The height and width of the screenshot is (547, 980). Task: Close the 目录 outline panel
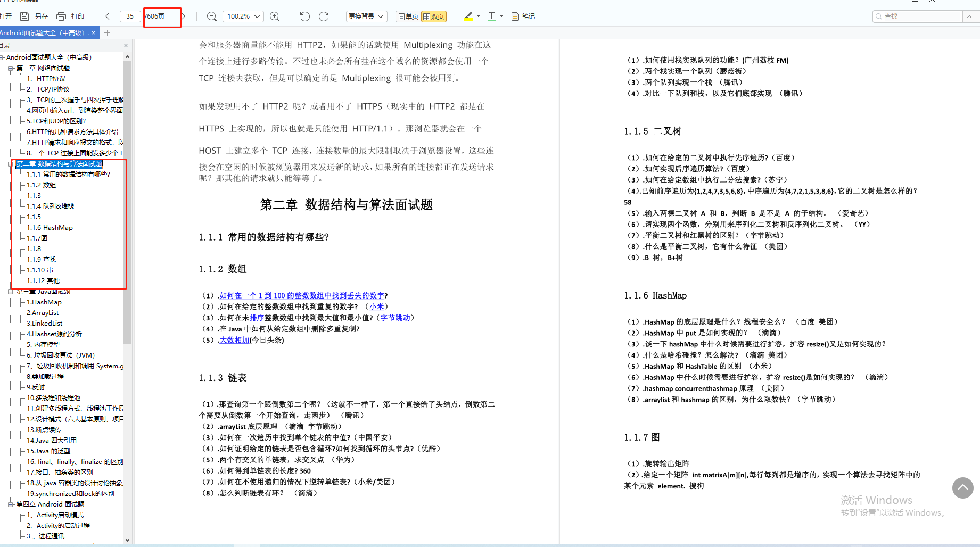click(x=126, y=46)
